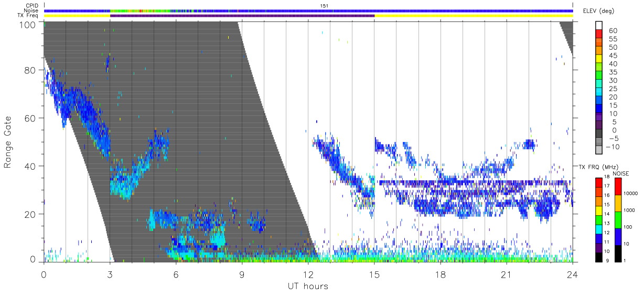Click the 'ELEV (deg)' legend title

point(599,11)
